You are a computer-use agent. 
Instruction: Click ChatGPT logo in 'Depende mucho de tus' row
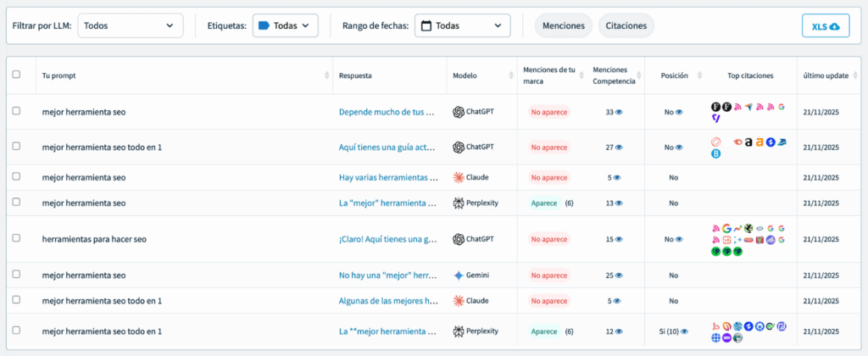(458, 112)
